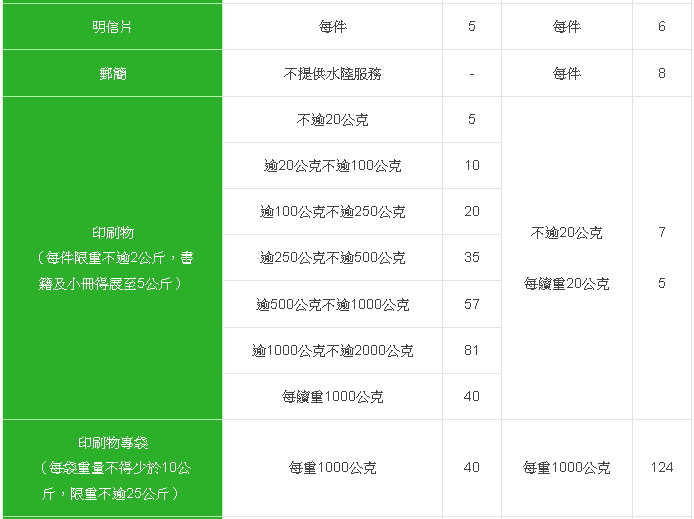This screenshot has width=694, height=519.
Task: Click the 逾100公克不逾250公克 weight cell
Action: tap(332, 212)
